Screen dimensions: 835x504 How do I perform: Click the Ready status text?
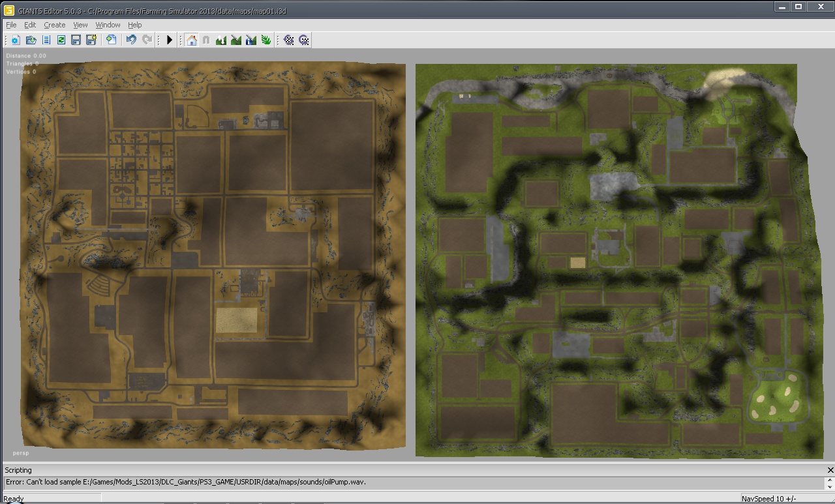[x=14, y=499]
